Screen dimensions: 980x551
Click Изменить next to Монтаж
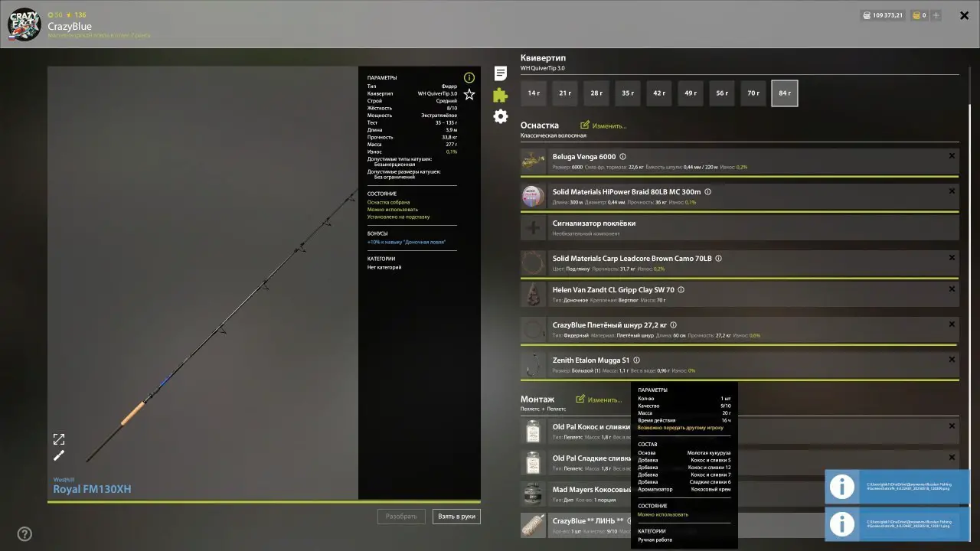coord(599,399)
